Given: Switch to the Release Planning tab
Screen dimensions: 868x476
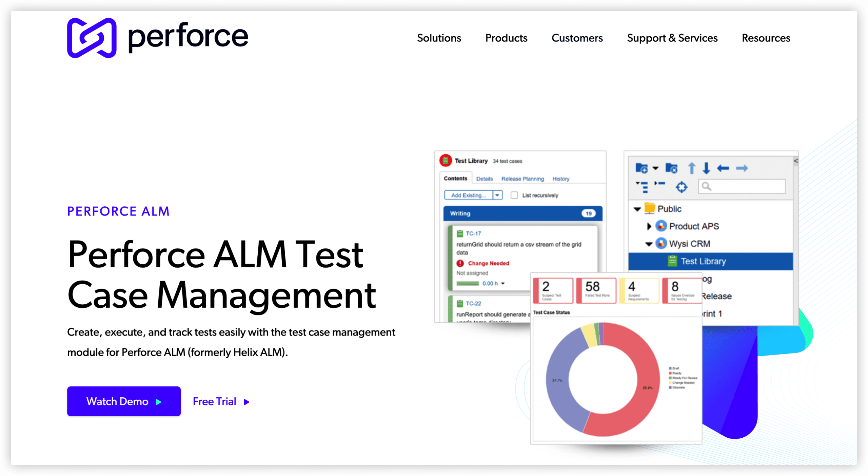Looking at the screenshot, I should tap(522, 179).
